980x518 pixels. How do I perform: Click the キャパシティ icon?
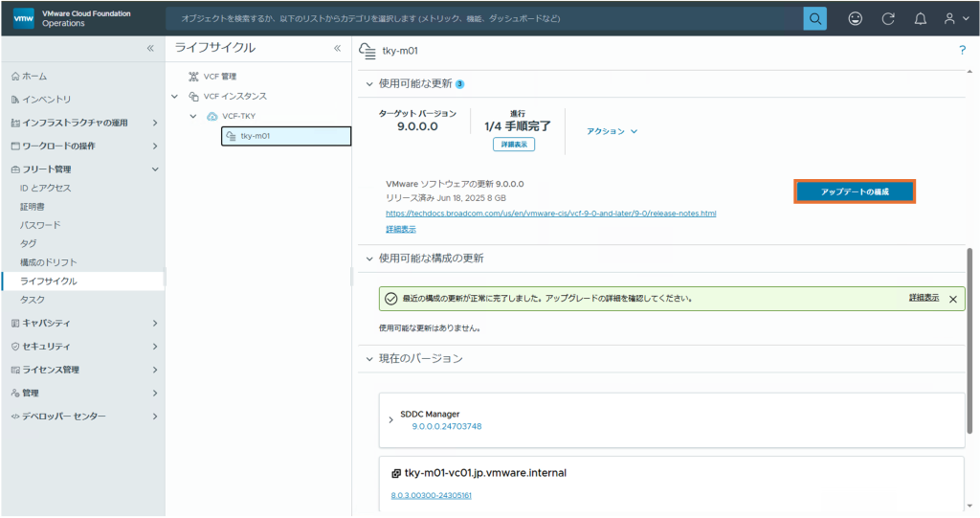point(15,324)
